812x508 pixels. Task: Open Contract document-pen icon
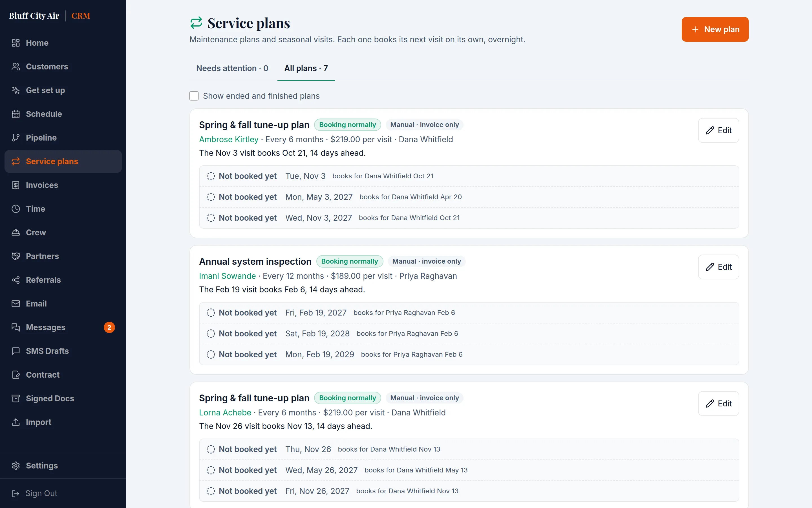coord(16,375)
